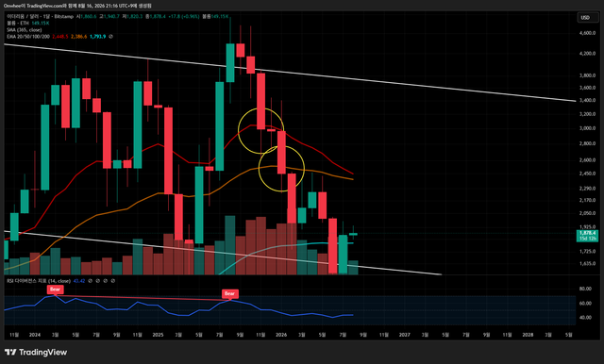Viewport: 604px width, 364px height.
Task: Click the 4,200.0 price axis label
Action: click(587, 54)
